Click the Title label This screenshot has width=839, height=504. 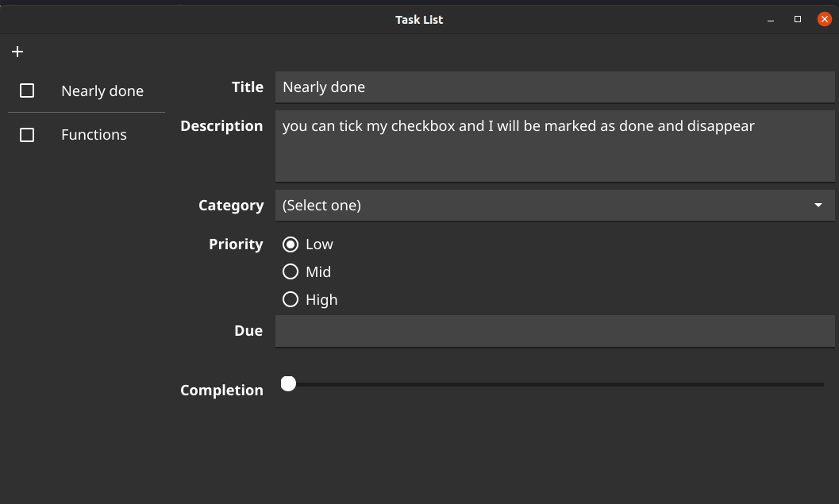click(247, 87)
